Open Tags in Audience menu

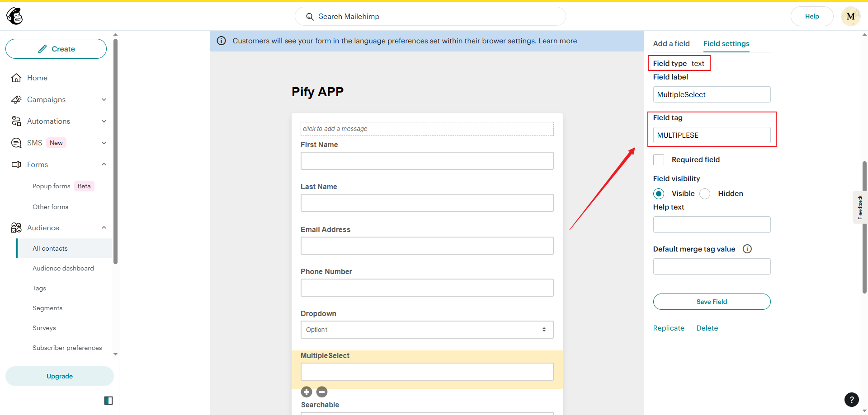tap(39, 288)
